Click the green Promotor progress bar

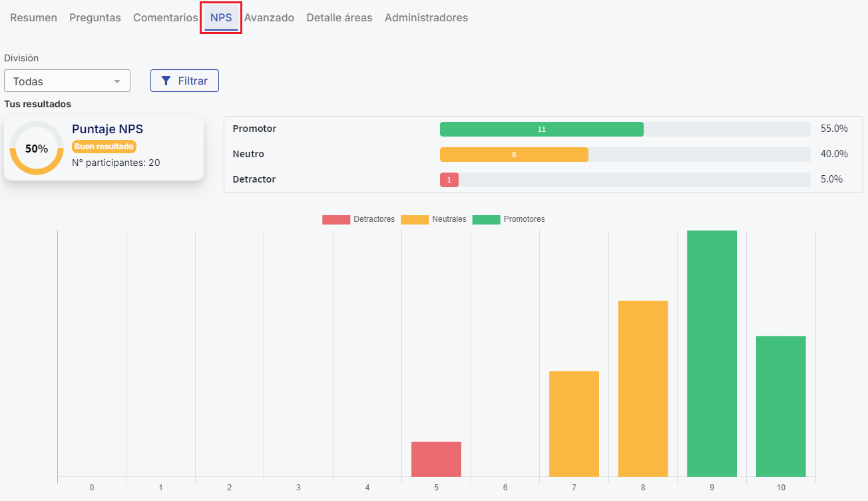pos(541,129)
